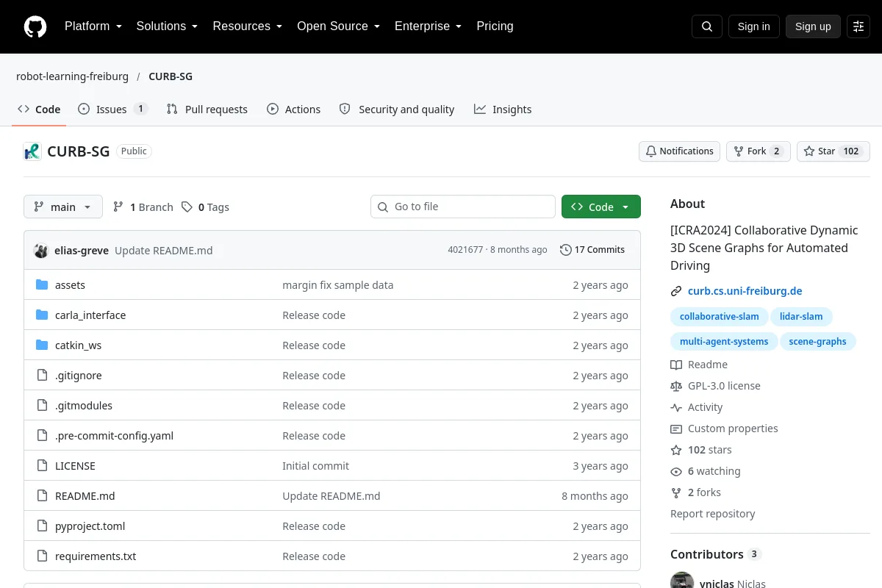Viewport: 882px width, 588px height.
Task: Click the assets folder icon
Action: (x=42, y=285)
